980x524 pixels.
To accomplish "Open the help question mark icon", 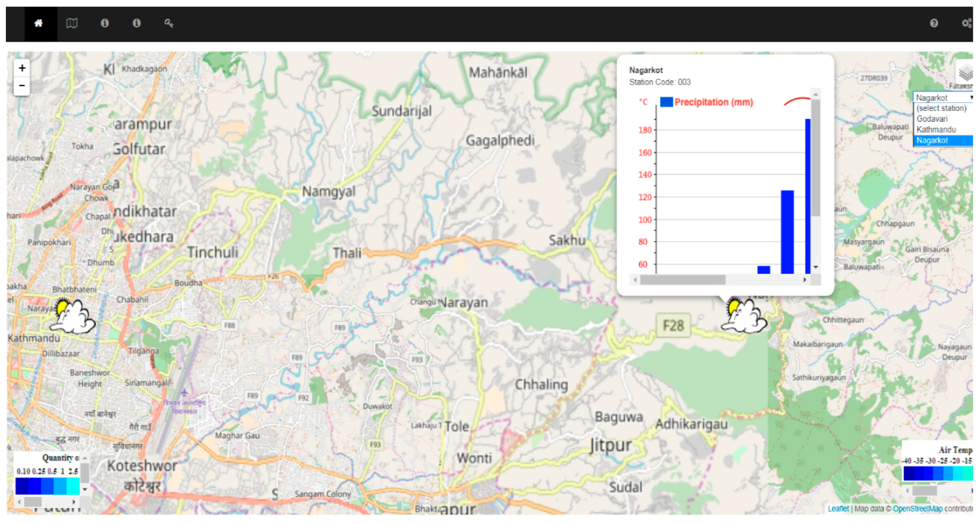I will point(934,24).
